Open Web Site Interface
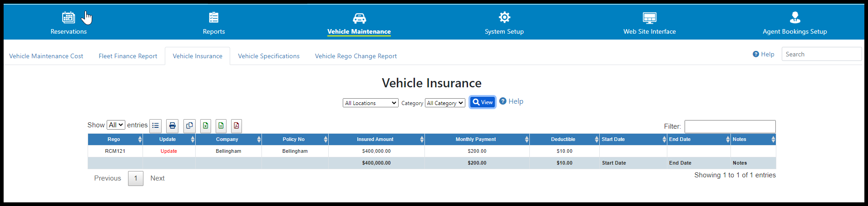 (649, 23)
